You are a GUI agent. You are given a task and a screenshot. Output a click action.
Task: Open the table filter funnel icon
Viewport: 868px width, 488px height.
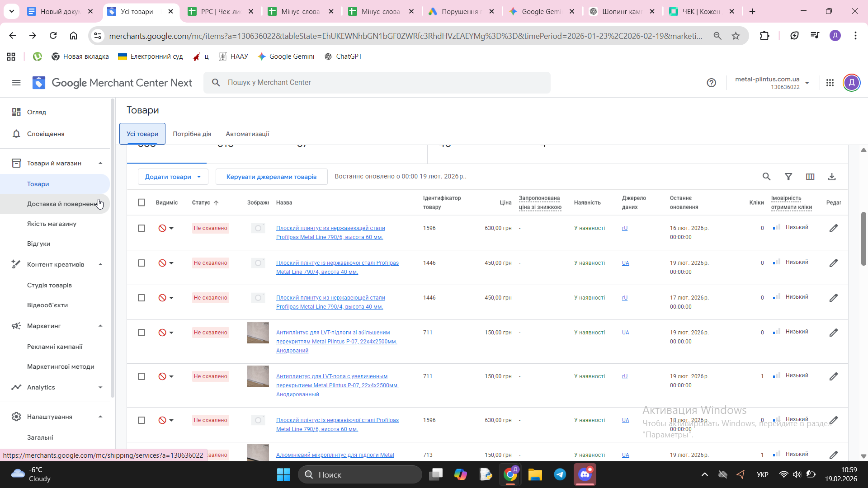[x=788, y=177]
